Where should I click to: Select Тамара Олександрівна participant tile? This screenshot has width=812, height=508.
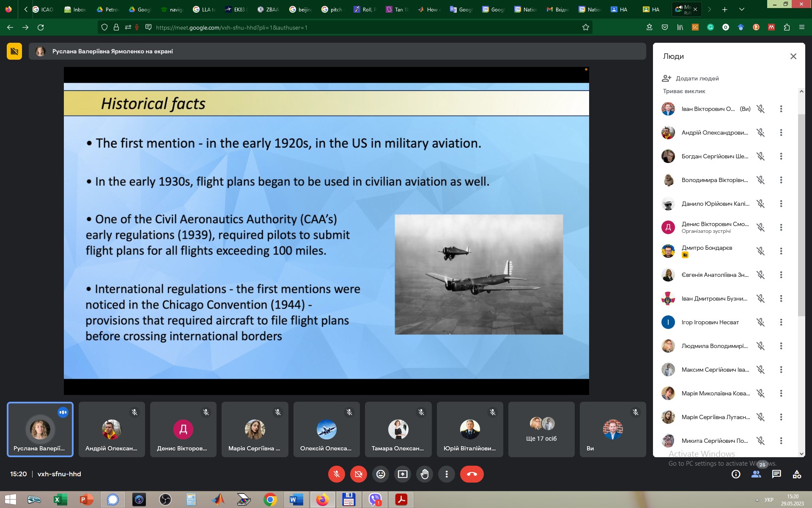click(x=398, y=429)
